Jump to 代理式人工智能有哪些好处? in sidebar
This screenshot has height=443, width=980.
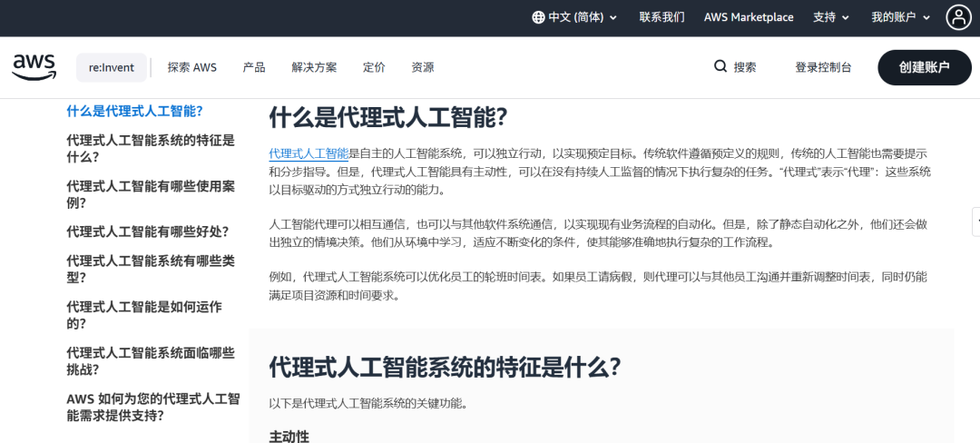[x=148, y=231]
